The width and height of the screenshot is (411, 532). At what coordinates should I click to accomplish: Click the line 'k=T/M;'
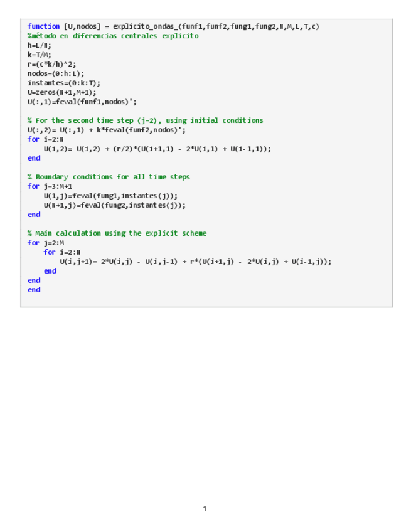(40, 55)
